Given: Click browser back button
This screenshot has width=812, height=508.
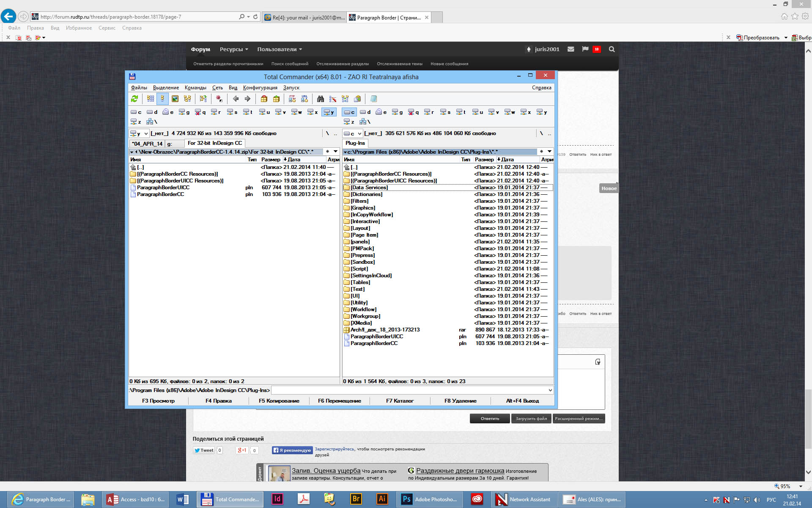Looking at the screenshot, I should [8, 17].
